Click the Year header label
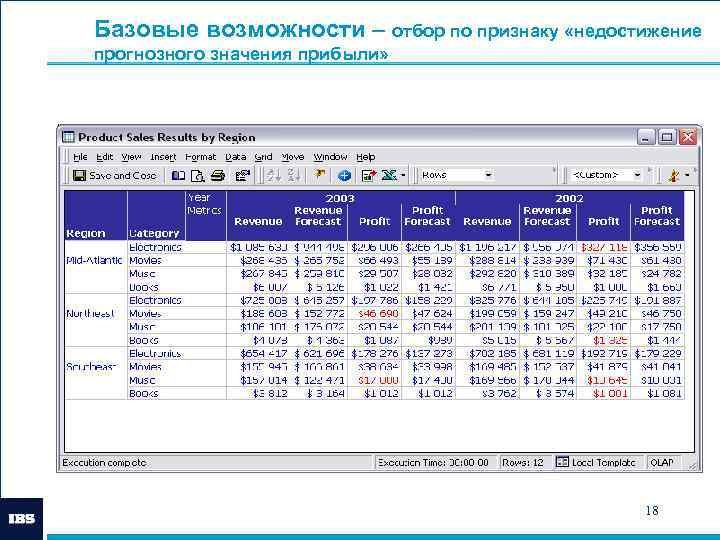 (x=199, y=197)
